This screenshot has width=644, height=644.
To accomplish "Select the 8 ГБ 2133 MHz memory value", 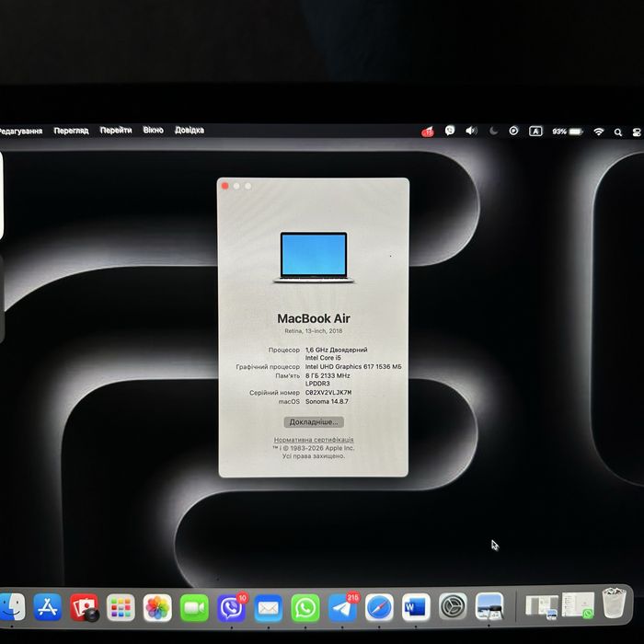I will [328, 375].
